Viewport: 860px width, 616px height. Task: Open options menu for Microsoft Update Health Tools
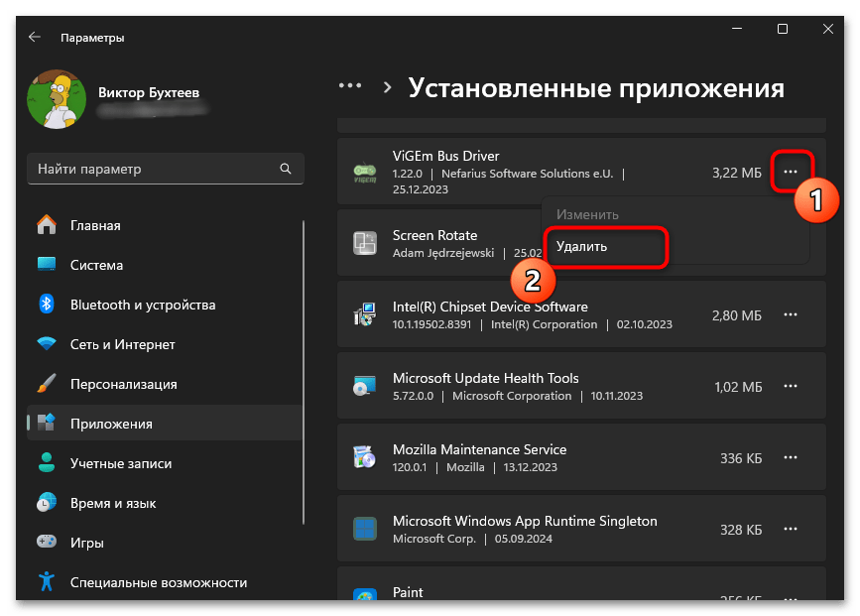[791, 386]
